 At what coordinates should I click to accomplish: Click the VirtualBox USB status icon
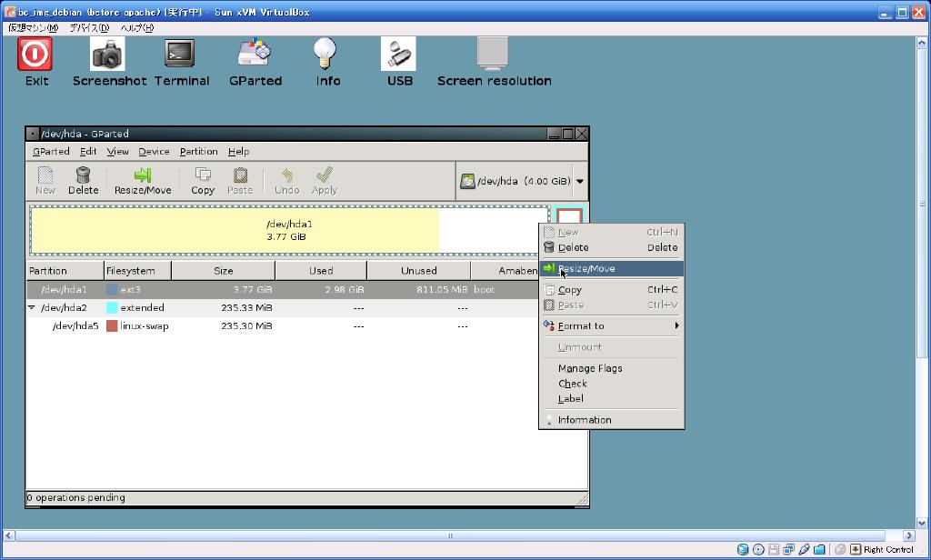(x=804, y=549)
